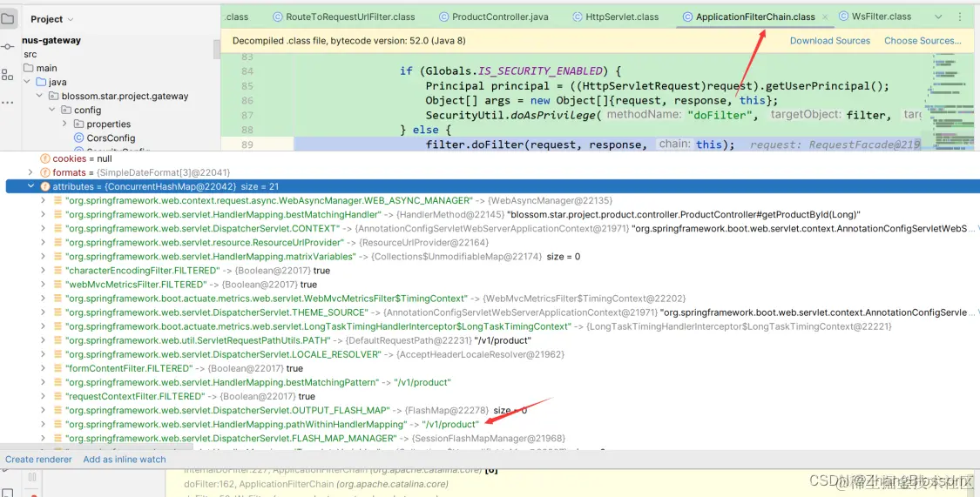
Task: Click the map entry icon beside bestMatchingPattern
Action: (x=57, y=382)
